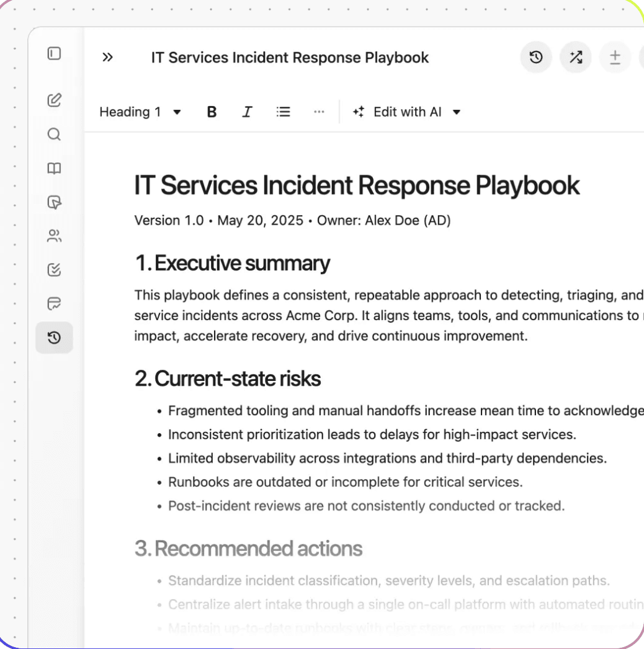Open search with the magnifier icon

click(54, 134)
